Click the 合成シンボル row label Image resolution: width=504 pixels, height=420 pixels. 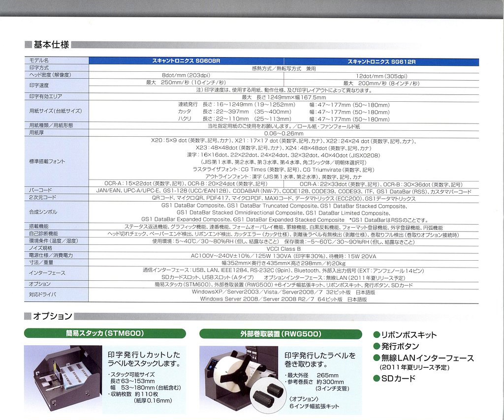(43, 212)
